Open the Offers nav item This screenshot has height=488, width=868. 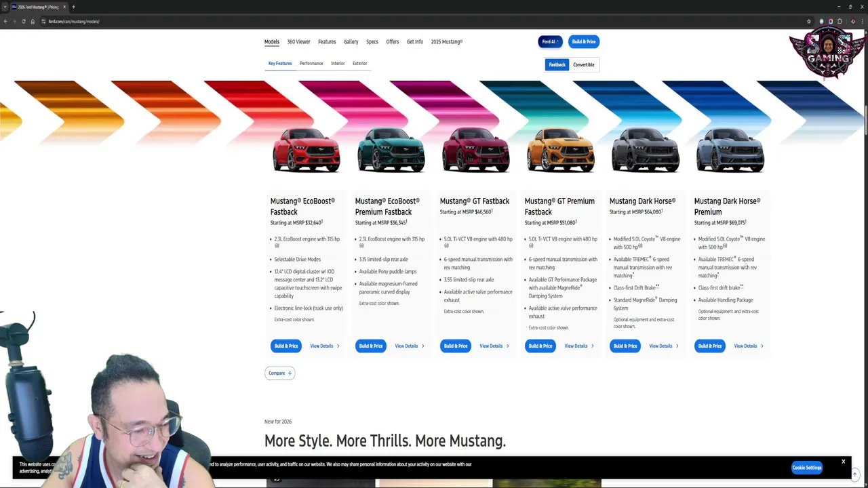pyautogui.click(x=393, y=42)
